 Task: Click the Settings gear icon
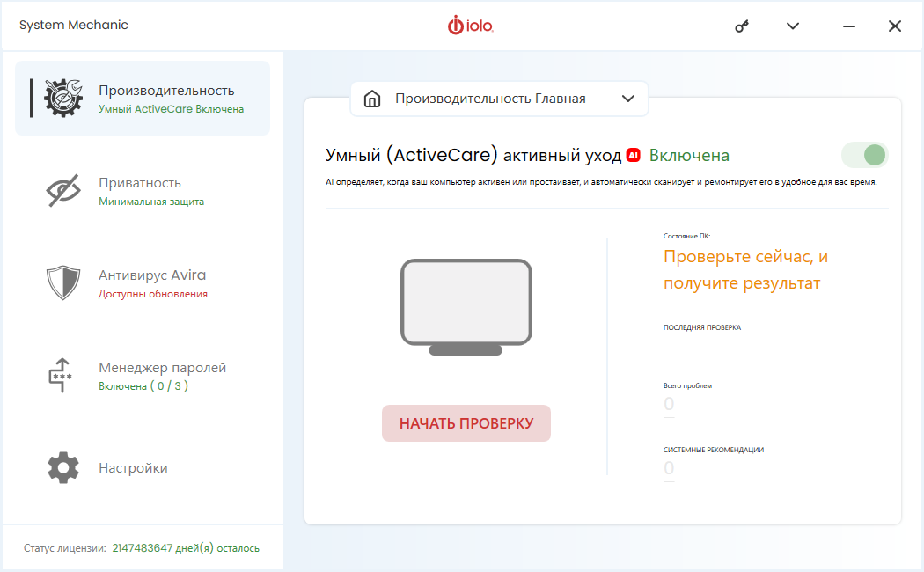tap(62, 467)
